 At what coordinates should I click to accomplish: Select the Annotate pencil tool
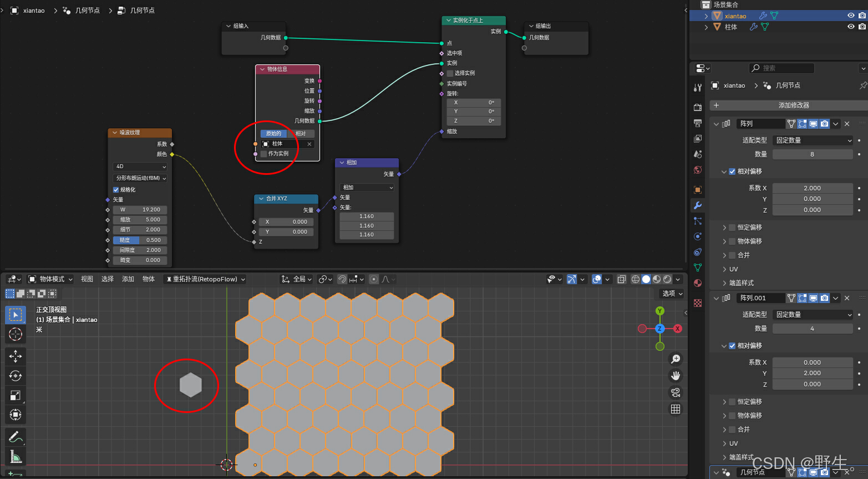[x=16, y=437]
